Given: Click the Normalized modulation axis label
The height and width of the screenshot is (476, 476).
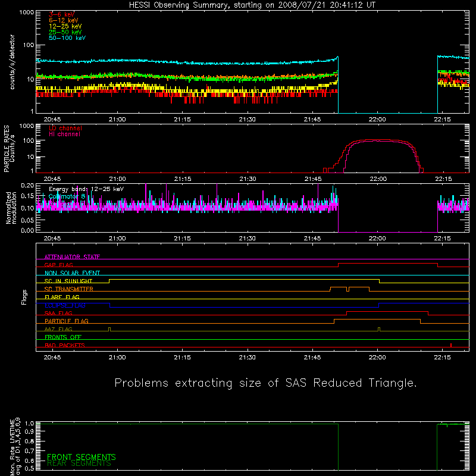Looking at the screenshot, I should click(x=11, y=208).
